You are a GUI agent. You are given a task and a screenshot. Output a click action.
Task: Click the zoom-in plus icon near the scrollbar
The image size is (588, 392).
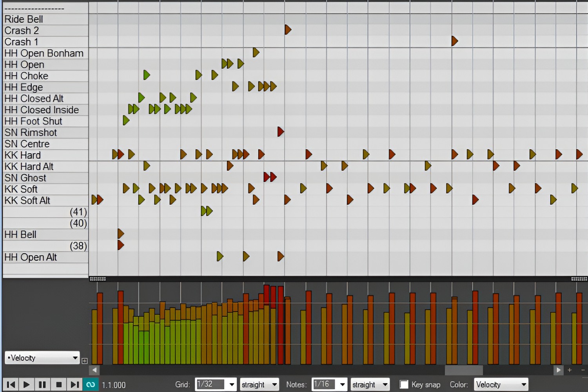pyautogui.click(x=570, y=370)
